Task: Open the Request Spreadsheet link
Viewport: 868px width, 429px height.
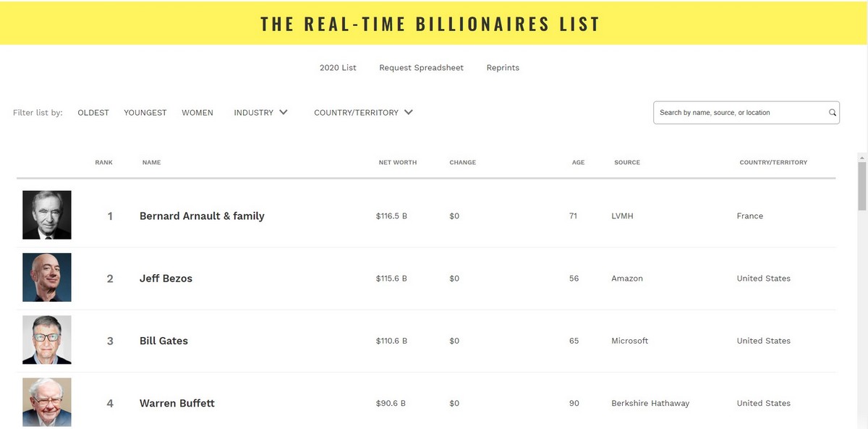Action: coord(421,68)
